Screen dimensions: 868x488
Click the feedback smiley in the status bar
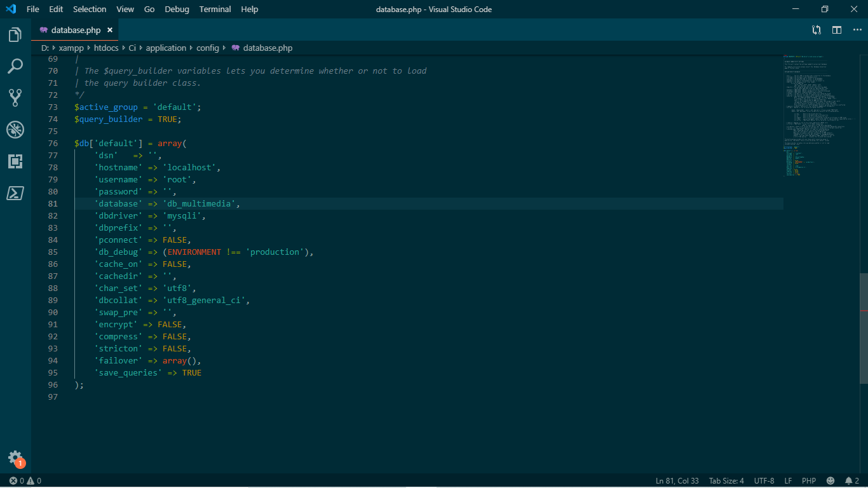tap(829, 480)
